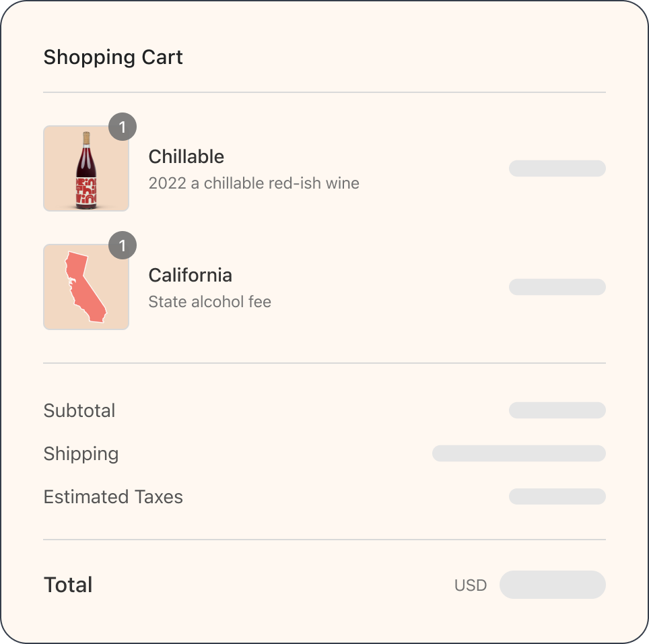The height and width of the screenshot is (644, 649).
Task: Select the quantity badge on Chillable item
Action: [123, 127]
